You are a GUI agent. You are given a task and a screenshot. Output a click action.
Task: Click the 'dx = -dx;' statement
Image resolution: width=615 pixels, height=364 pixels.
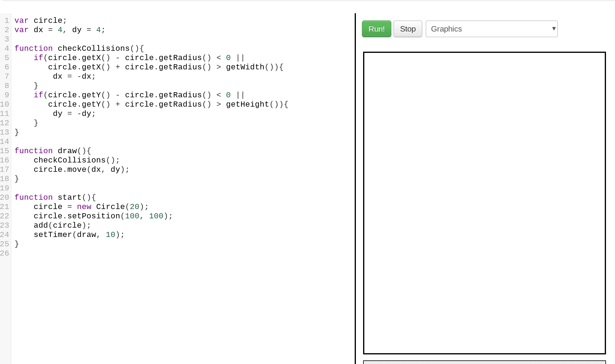[x=74, y=76]
